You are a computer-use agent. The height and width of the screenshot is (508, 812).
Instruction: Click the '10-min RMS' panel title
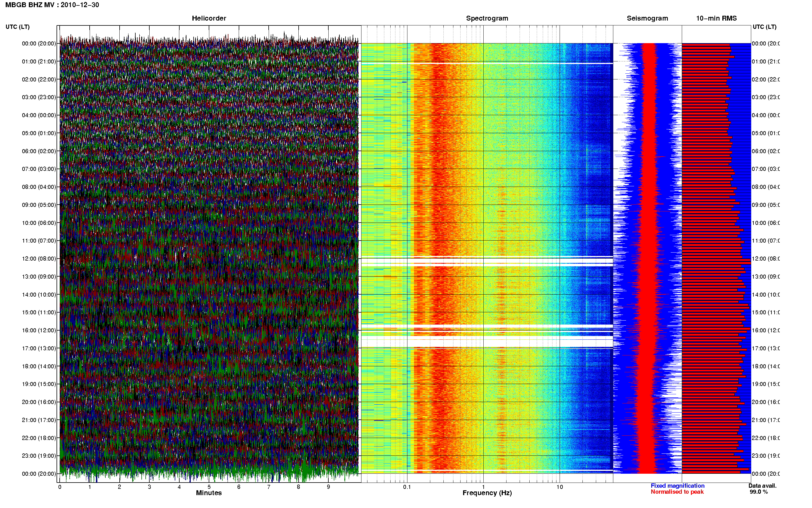(716, 19)
